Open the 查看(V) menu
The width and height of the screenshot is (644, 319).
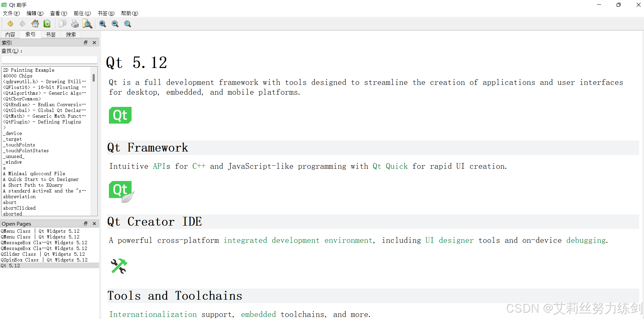point(59,13)
